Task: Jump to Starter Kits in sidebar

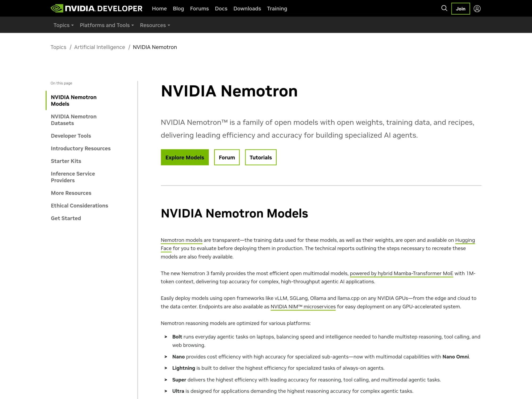Action: (x=66, y=161)
